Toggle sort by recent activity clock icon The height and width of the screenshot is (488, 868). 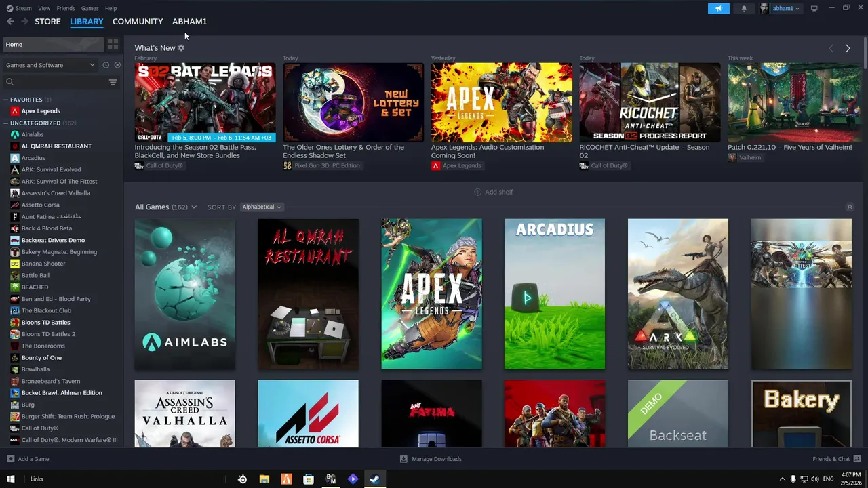(x=106, y=65)
